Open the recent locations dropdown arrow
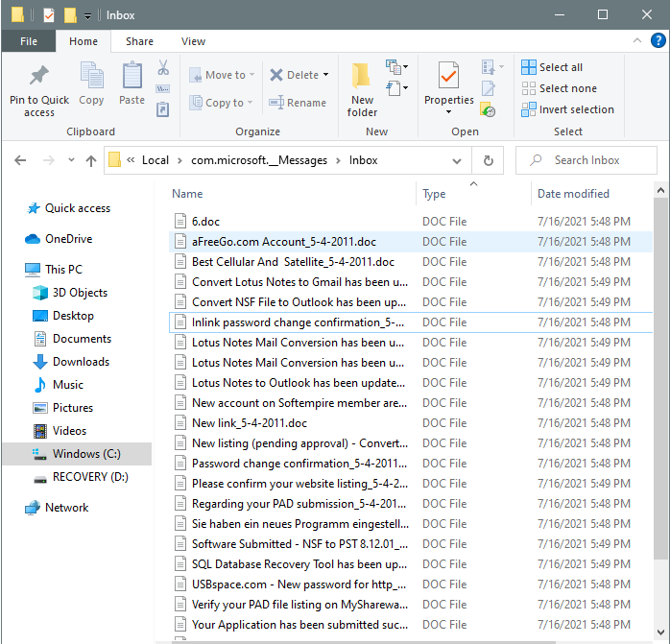This screenshot has height=644, width=670. 71,160
